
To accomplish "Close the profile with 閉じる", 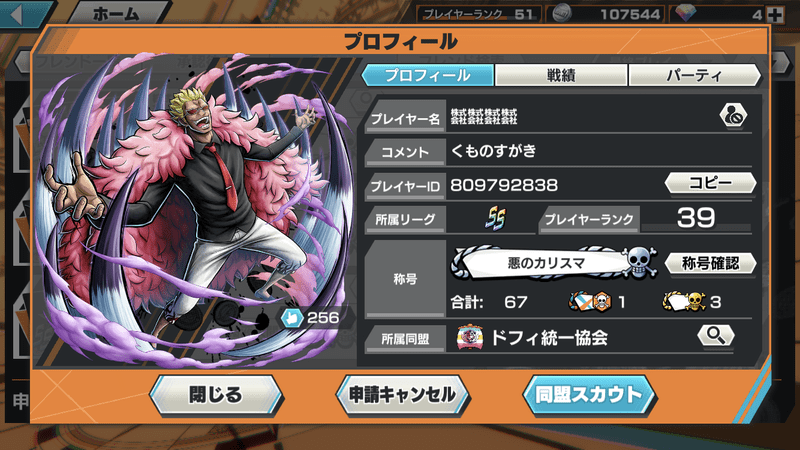I will 216,395.
